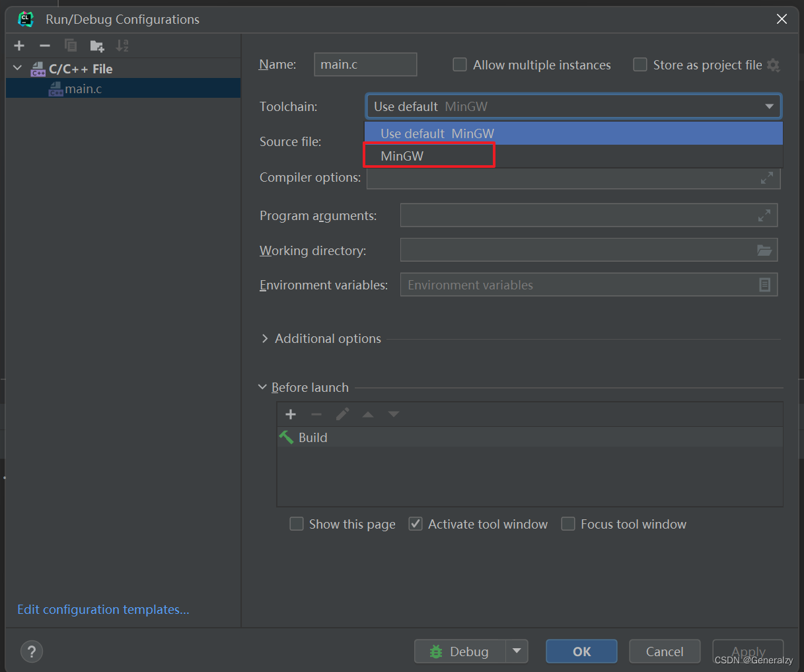Browse for the working directory folder
804x672 pixels.
pyautogui.click(x=764, y=250)
